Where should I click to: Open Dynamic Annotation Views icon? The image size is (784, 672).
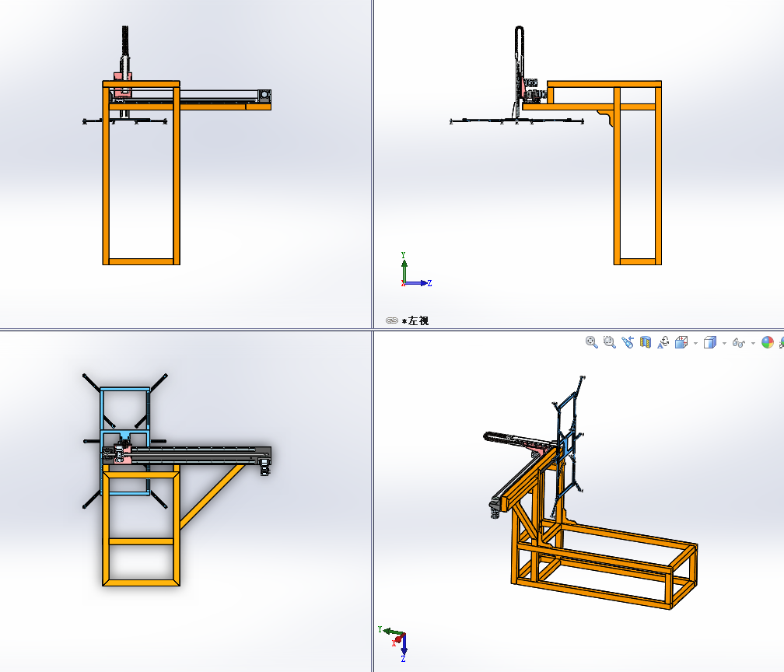(x=663, y=342)
